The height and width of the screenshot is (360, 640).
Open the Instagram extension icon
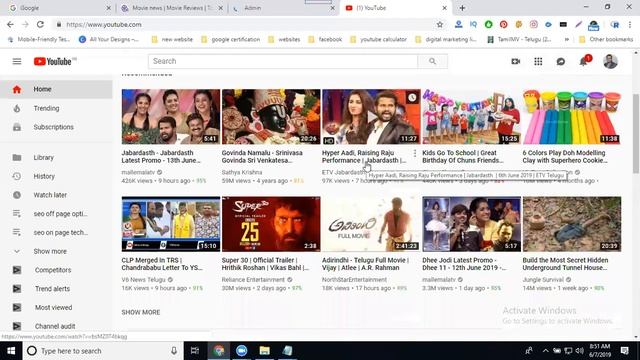pyautogui.click(x=533, y=24)
